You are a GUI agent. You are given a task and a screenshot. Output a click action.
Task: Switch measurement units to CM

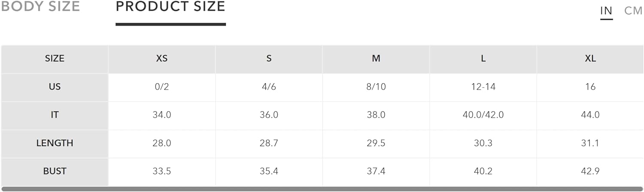633,11
